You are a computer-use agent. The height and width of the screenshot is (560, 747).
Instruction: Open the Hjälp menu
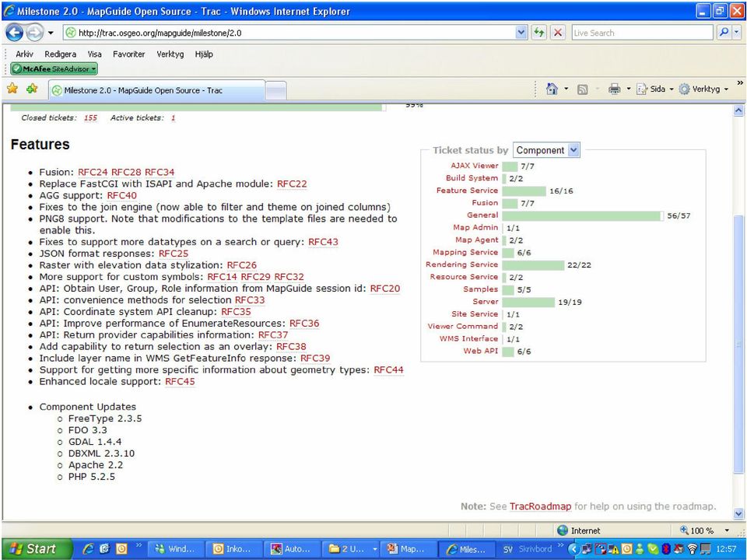pyautogui.click(x=203, y=54)
